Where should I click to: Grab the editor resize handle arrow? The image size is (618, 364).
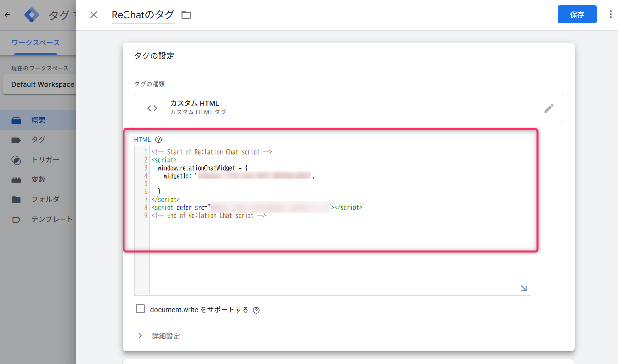(x=524, y=288)
